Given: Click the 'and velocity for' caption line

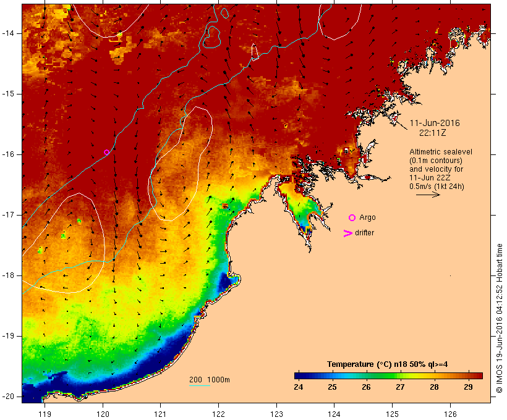Looking at the screenshot, I should [436, 169].
